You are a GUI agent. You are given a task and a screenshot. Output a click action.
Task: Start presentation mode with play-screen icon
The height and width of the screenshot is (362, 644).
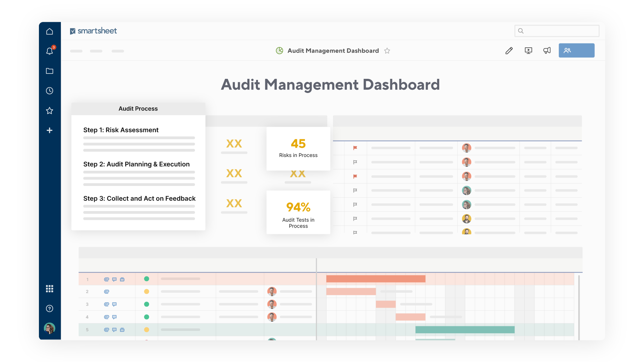(x=528, y=51)
